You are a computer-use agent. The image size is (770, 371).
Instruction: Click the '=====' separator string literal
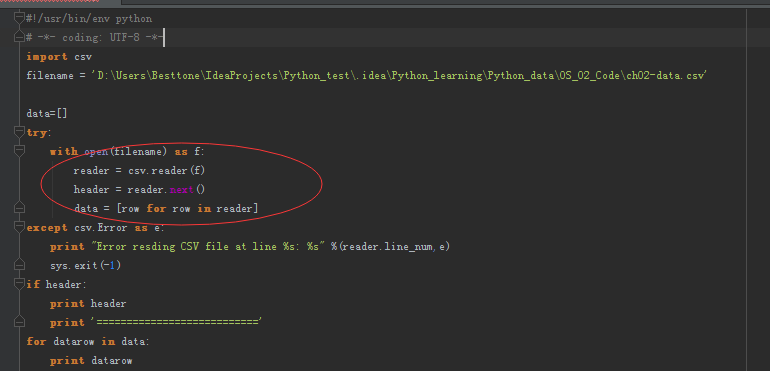(176, 323)
